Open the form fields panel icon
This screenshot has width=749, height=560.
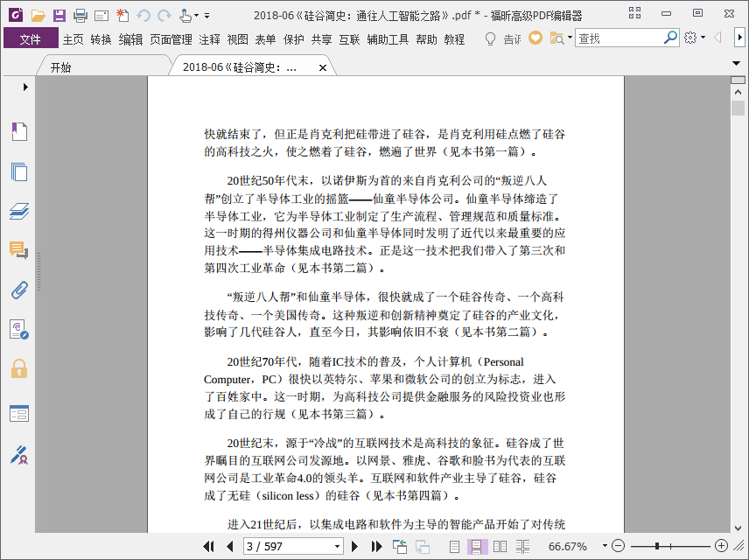pos(19,413)
